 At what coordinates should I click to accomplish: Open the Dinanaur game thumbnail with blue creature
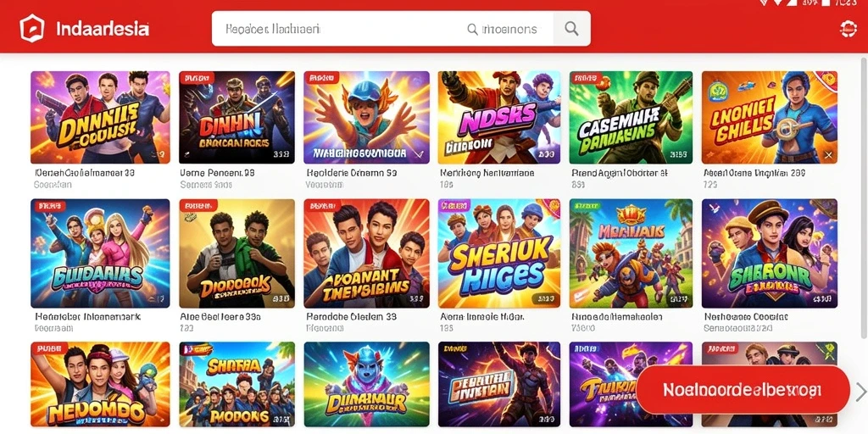366,384
